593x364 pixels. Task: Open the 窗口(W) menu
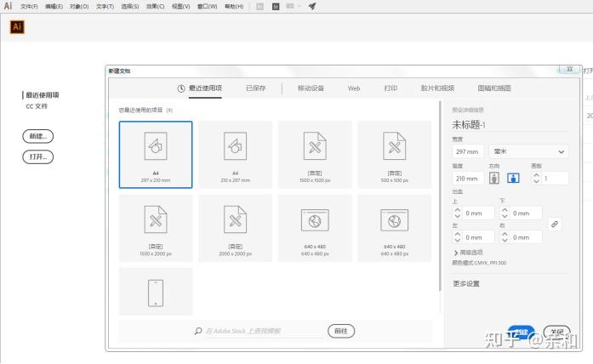pyautogui.click(x=208, y=7)
